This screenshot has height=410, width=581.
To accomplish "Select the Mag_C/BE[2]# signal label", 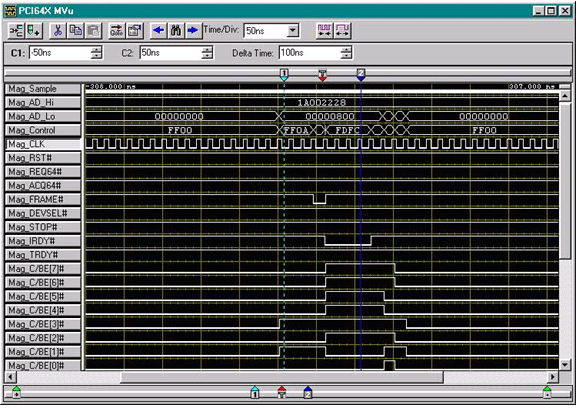I will point(43,338).
